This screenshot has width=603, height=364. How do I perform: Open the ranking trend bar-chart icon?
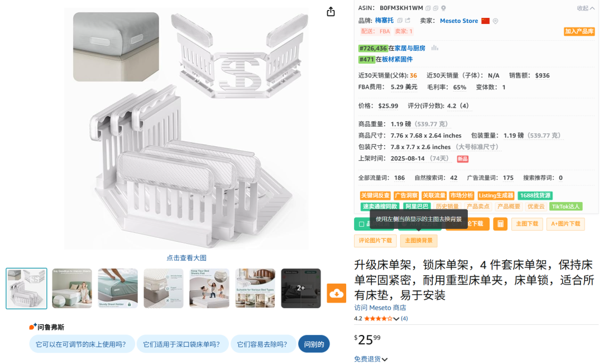tap(434, 48)
